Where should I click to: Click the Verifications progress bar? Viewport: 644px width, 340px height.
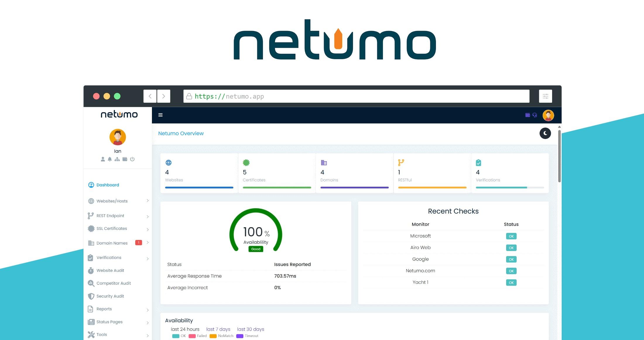click(x=510, y=188)
